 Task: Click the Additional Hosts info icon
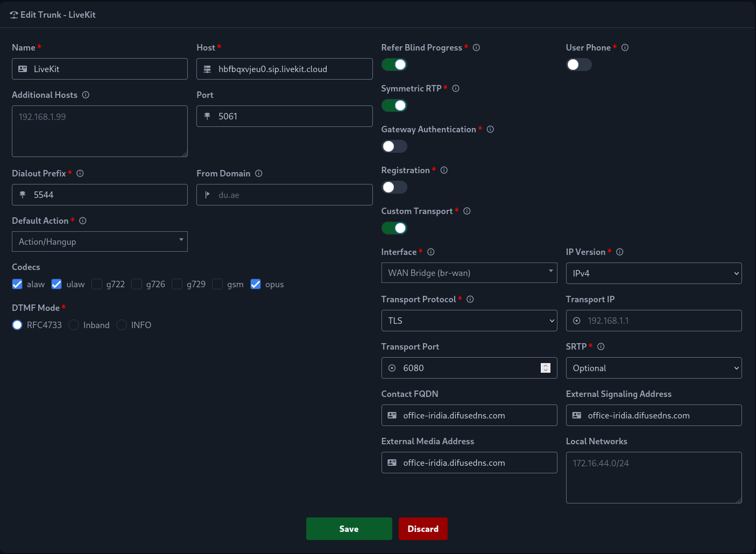[x=86, y=95]
